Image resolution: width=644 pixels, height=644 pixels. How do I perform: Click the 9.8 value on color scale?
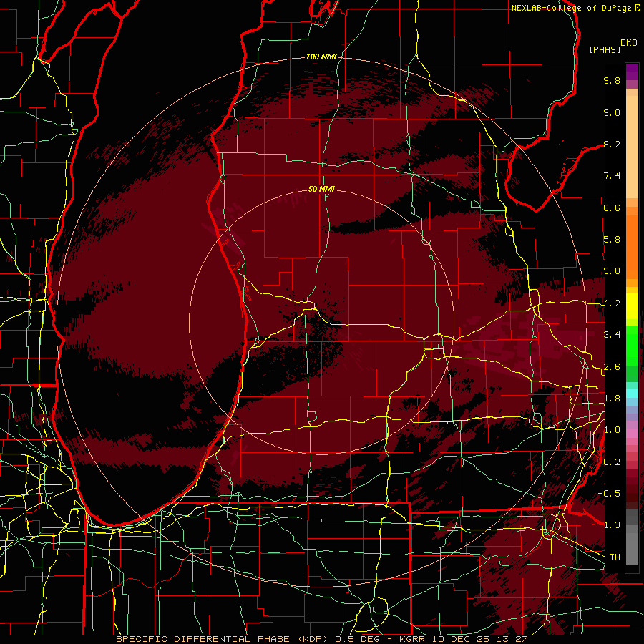pos(612,80)
